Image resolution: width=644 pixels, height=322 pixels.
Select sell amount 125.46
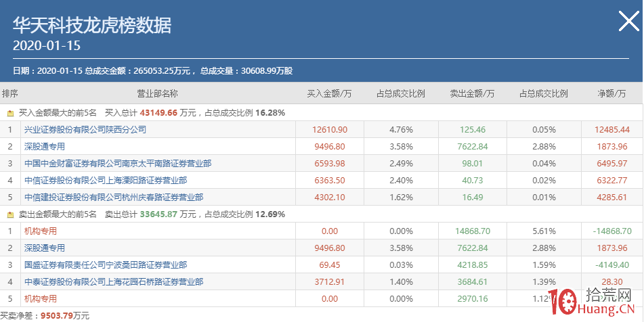(x=472, y=130)
